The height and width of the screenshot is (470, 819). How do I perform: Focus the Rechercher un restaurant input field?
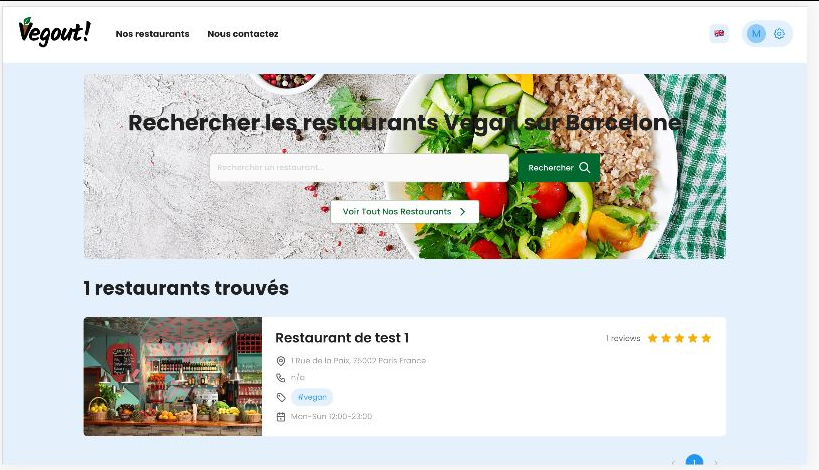click(x=359, y=168)
